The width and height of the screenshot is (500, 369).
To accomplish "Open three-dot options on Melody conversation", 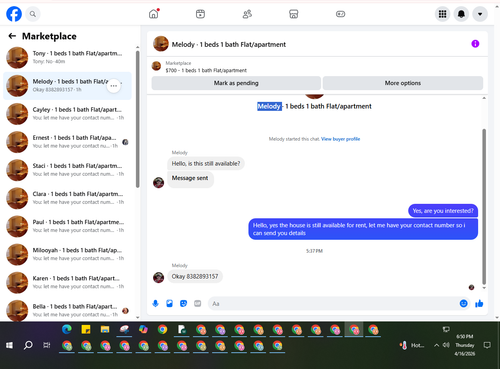I will coord(114,86).
